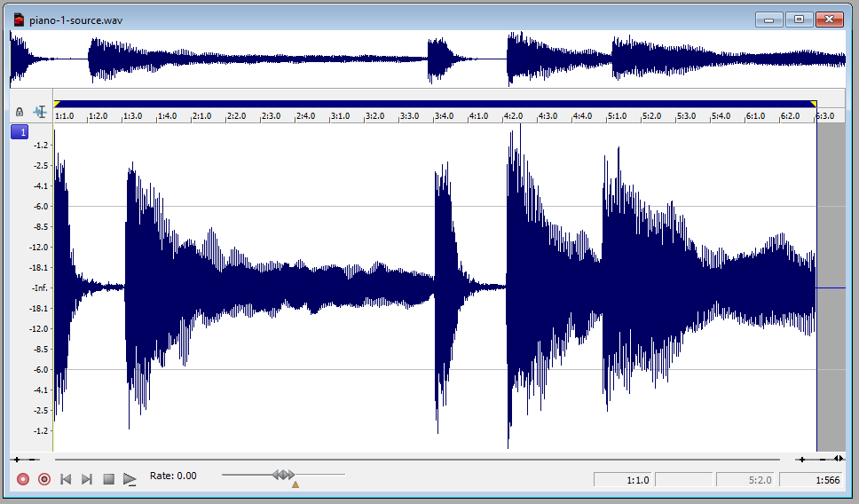
Task: Click the time zoom in plus button
Action: [802, 460]
